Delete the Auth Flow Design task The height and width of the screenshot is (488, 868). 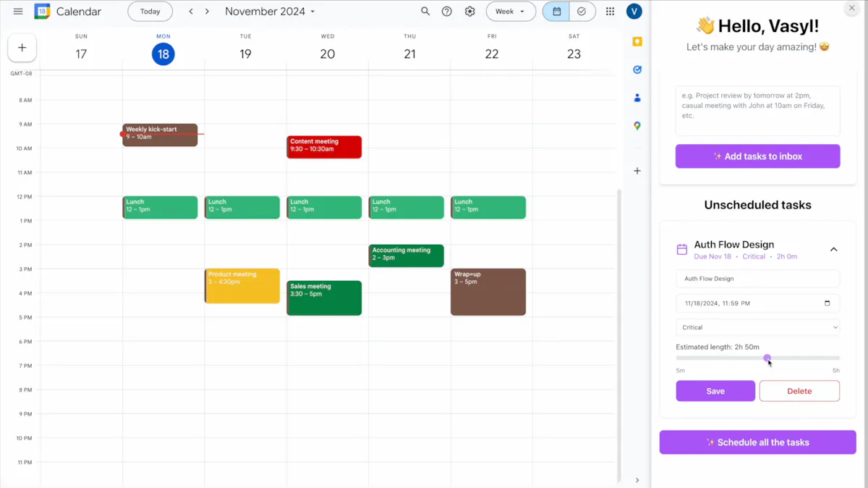(799, 391)
